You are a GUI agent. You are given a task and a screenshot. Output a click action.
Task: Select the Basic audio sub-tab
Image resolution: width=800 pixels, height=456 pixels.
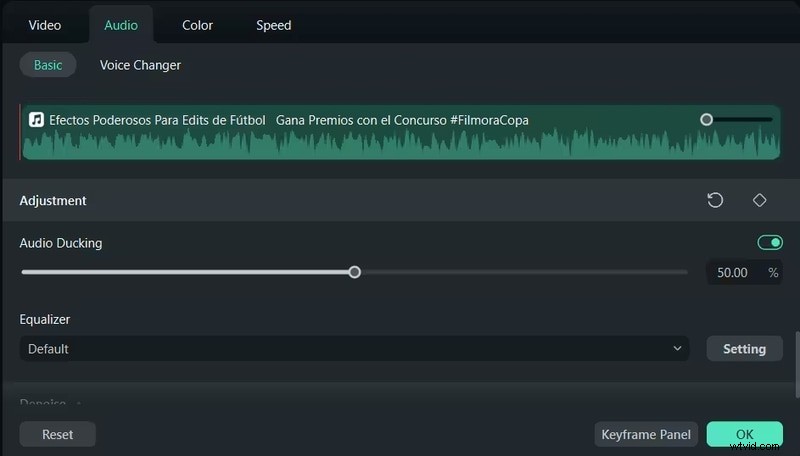tap(48, 65)
